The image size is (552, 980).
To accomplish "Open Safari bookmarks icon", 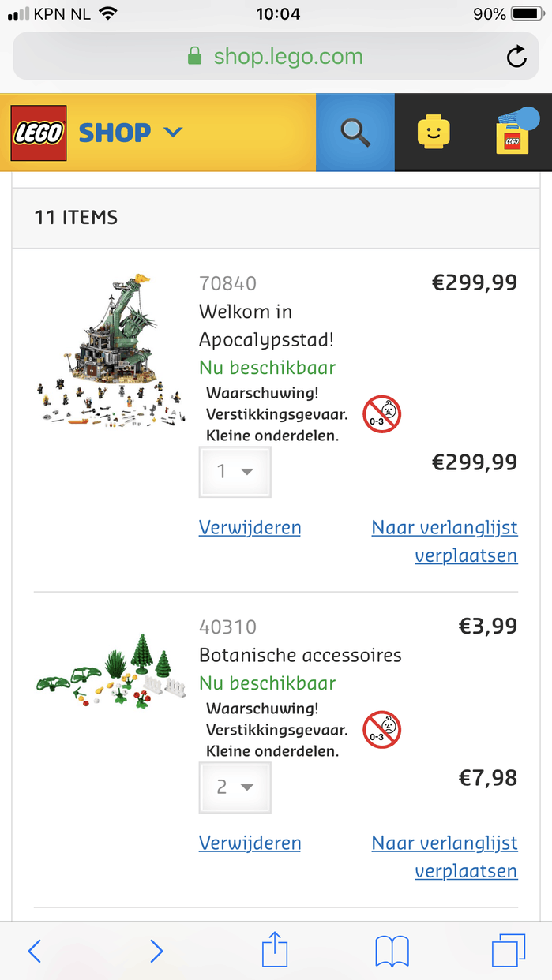I will 392,950.
